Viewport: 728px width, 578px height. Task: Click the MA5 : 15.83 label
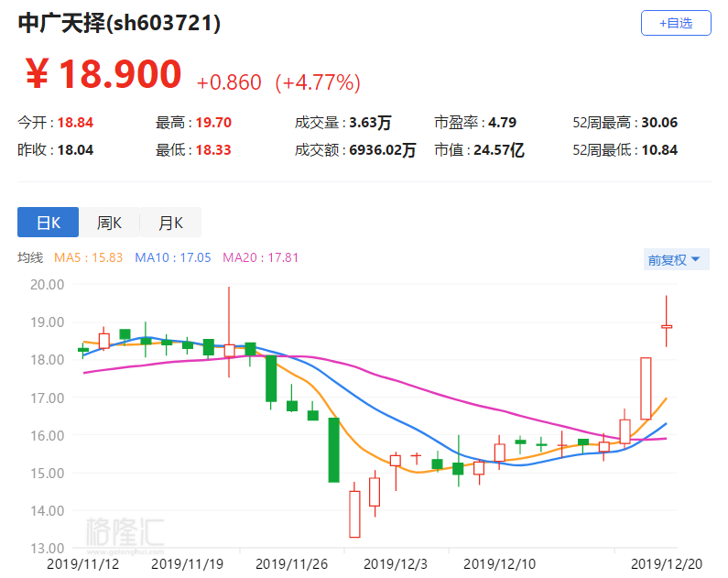tap(88, 257)
